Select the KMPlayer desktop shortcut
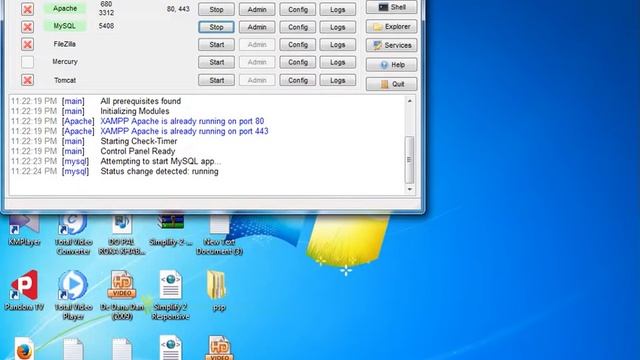The width and height of the screenshot is (640, 360). 24,230
